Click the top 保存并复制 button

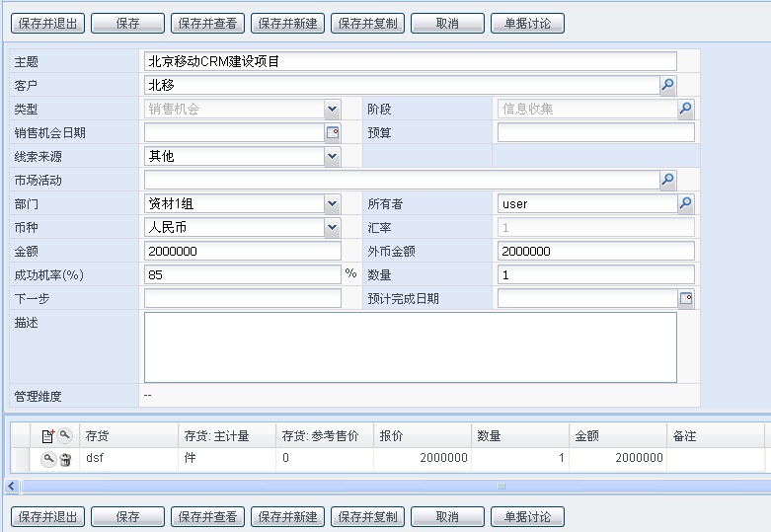coord(367,23)
